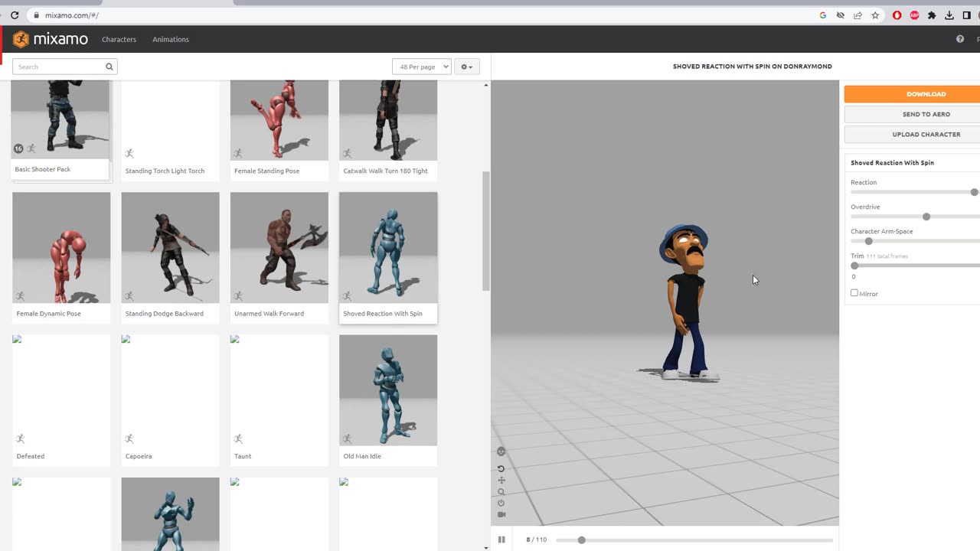Open the red hand blocker extension
Screen dimensions: 980x551
[x=897, y=15]
